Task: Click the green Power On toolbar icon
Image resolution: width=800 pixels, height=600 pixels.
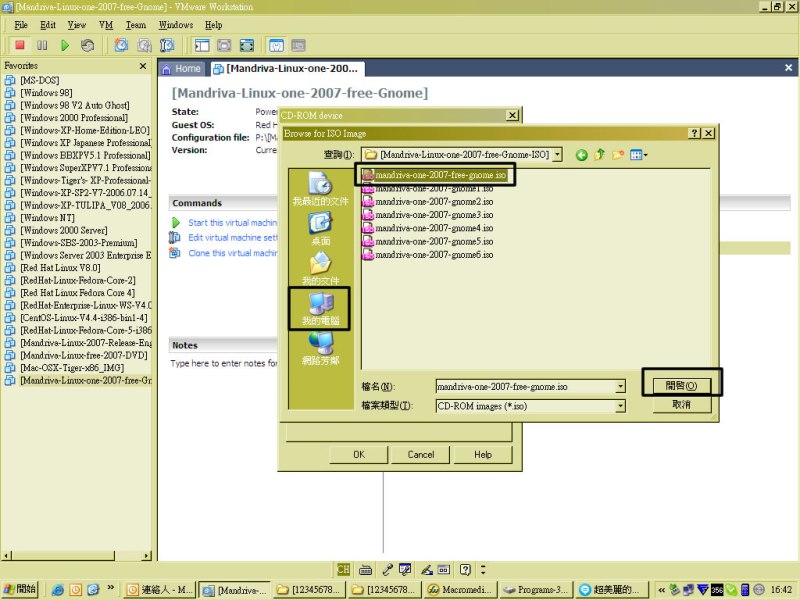Action: pyautogui.click(x=65, y=45)
